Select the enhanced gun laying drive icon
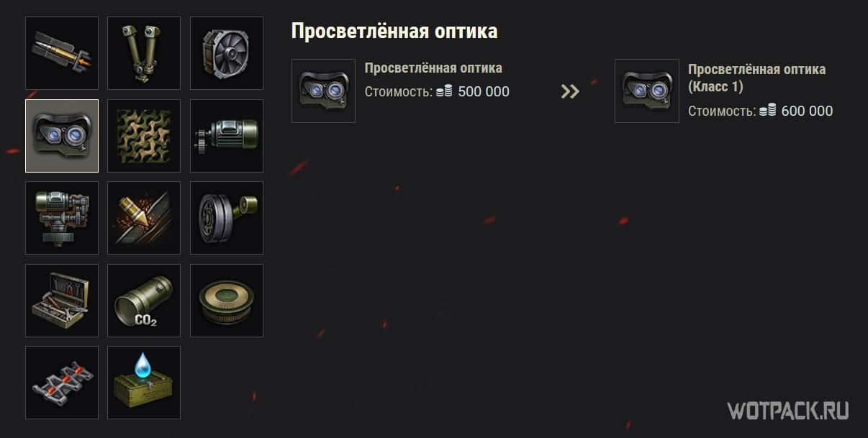The height and width of the screenshot is (438, 868). [227, 136]
